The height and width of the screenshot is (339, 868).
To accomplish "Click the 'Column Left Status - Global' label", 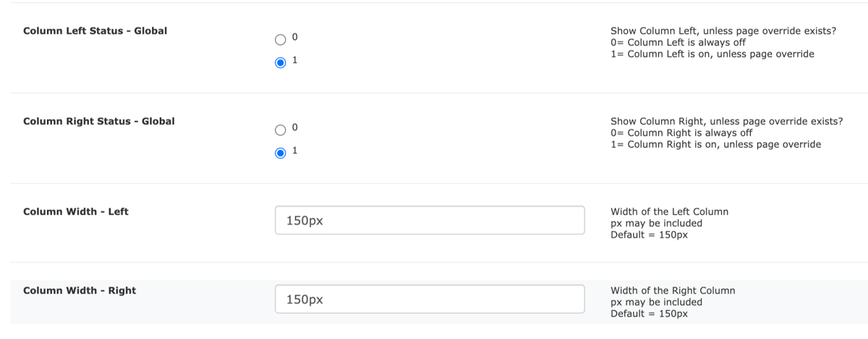I will (x=95, y=31).
